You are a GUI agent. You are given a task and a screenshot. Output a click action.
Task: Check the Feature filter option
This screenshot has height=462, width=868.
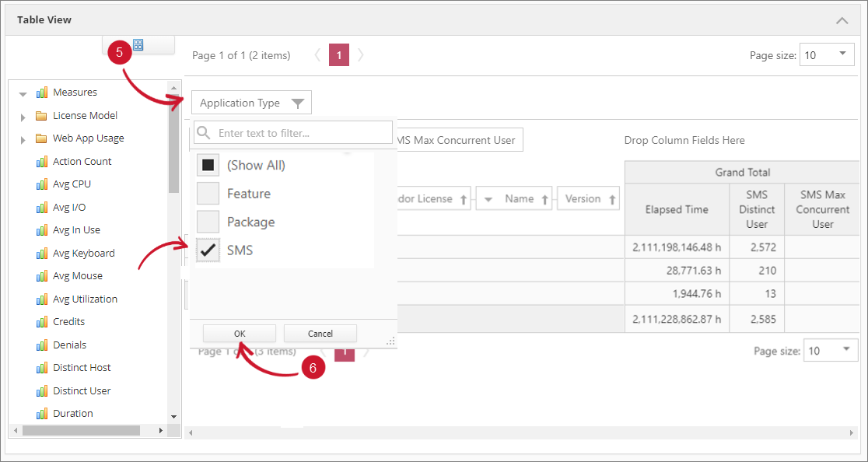(x=208, y=194)
